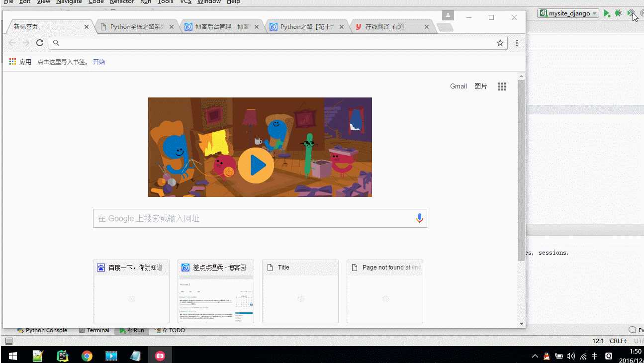Image resolution: width=644 pixels, height=363 pixels.
Task: Open the 差点点温柔 - 博客园 thumbnail
Action: point(216,291)
